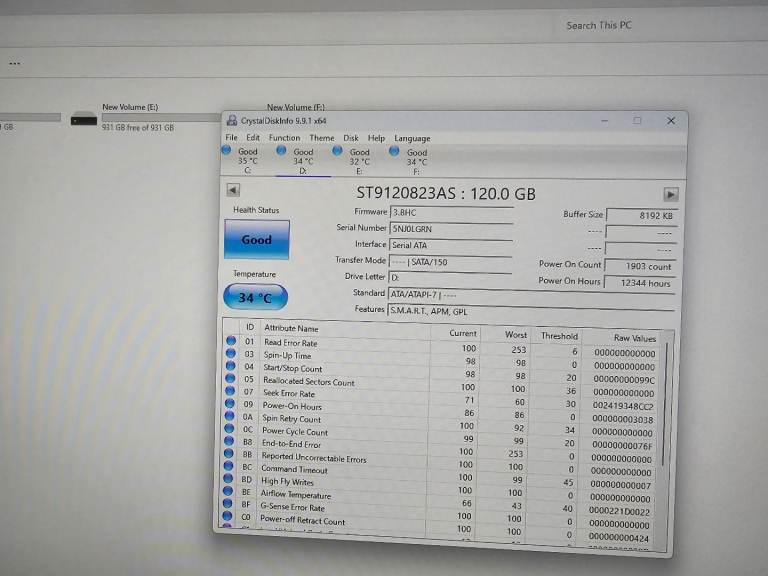Click the New Volume (E:) capacity bar
The width and height of the screenshot is (768, 576).
coord(161,118)
